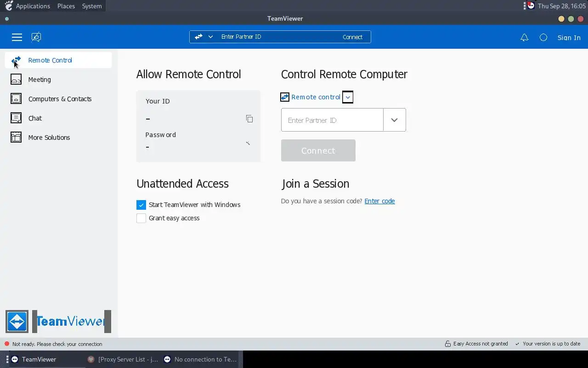Click the Computers & Contacts sidebar icon
This screenshot has height=368, width=588.
point(16,99)
